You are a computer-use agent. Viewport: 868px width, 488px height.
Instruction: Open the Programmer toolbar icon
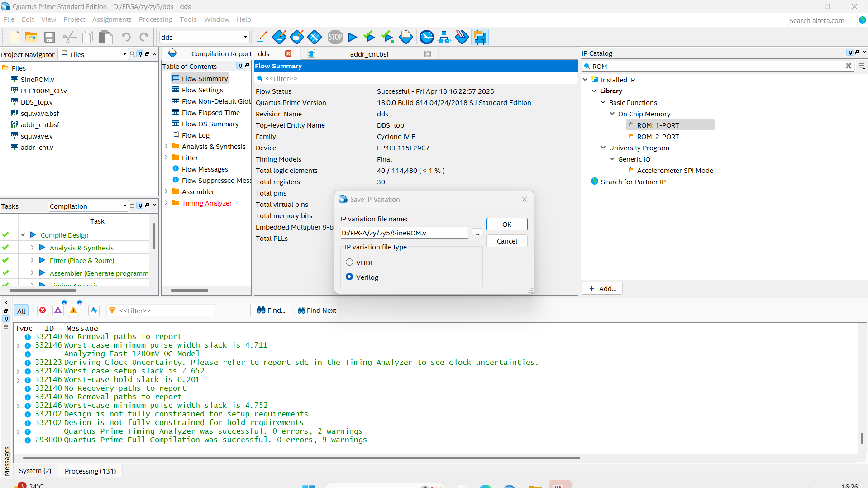pyautogui.click(x=462, y=37)
